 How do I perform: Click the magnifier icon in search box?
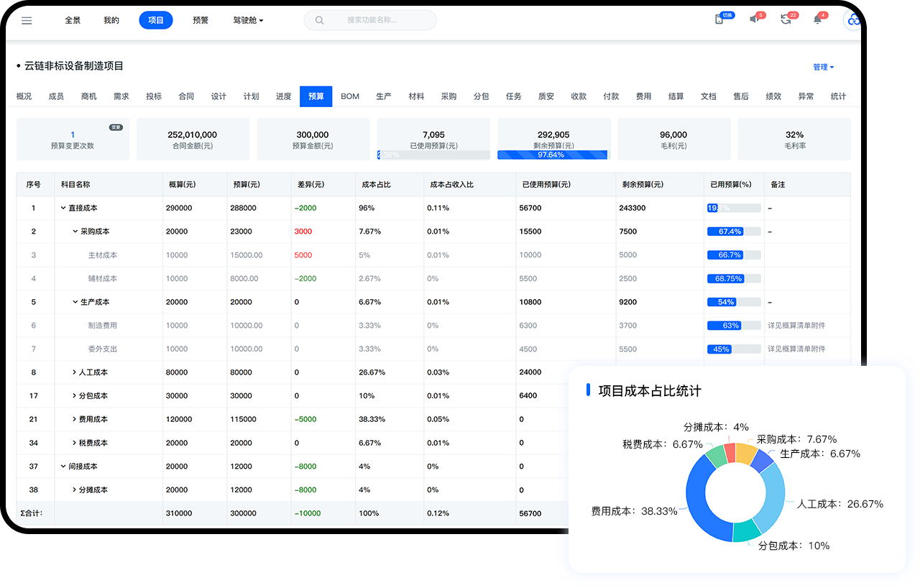(320, 21)
